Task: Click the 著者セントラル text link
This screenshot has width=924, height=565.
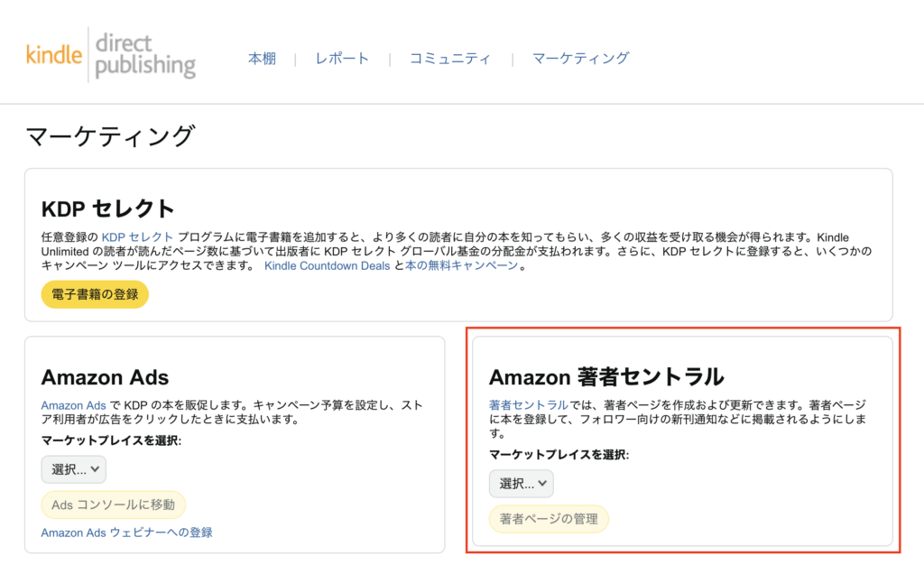Action: pos(528,405)
